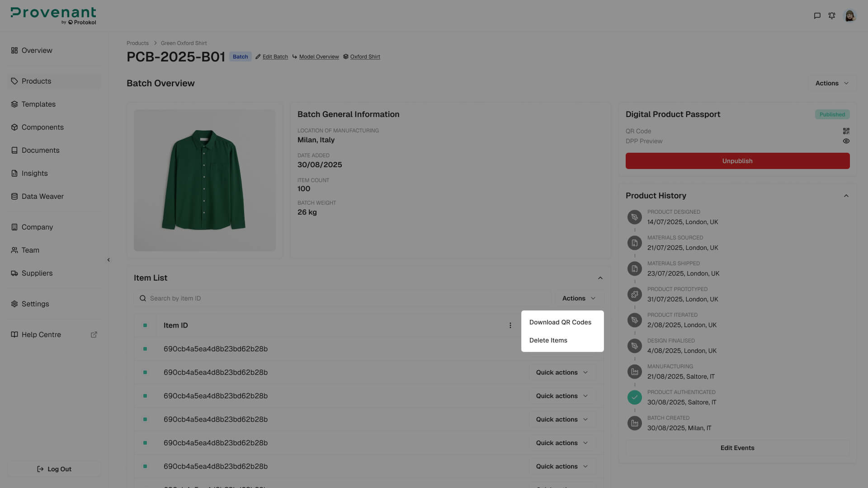The image size is (868, 488).
Task: Click the Product Designed history icon
Action: [635, 217]
